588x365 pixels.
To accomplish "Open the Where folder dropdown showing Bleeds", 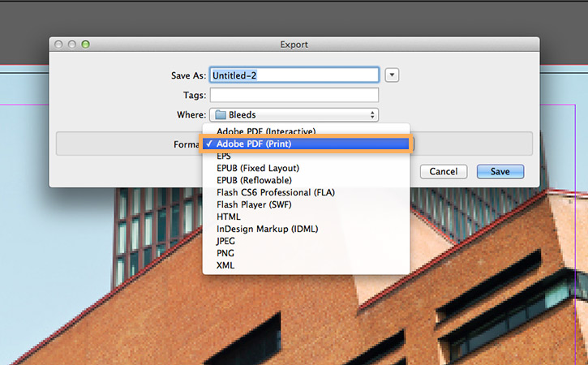I will [x=294, y=115].
